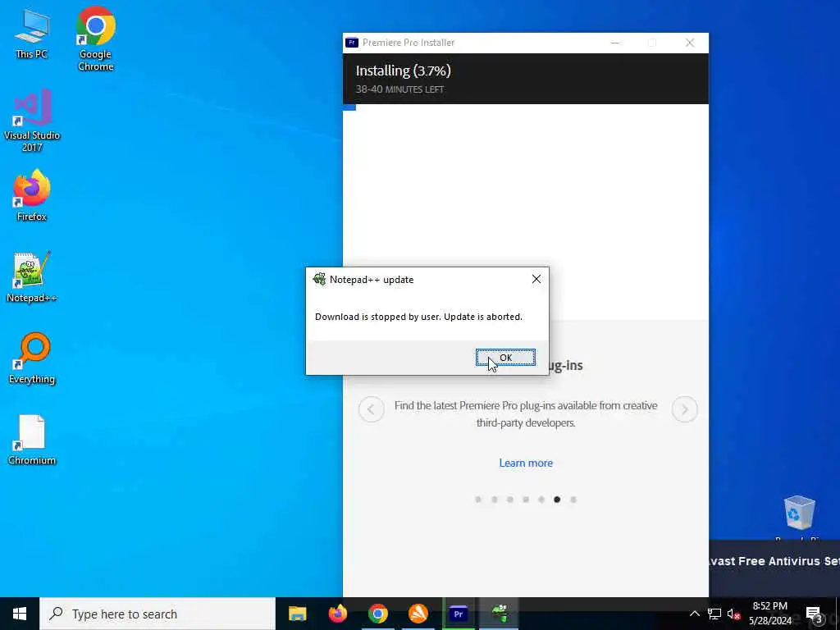Open the muted volume tray icon
Image resolution: width=840 pixels, height=630 pixels.
(733, 614)
